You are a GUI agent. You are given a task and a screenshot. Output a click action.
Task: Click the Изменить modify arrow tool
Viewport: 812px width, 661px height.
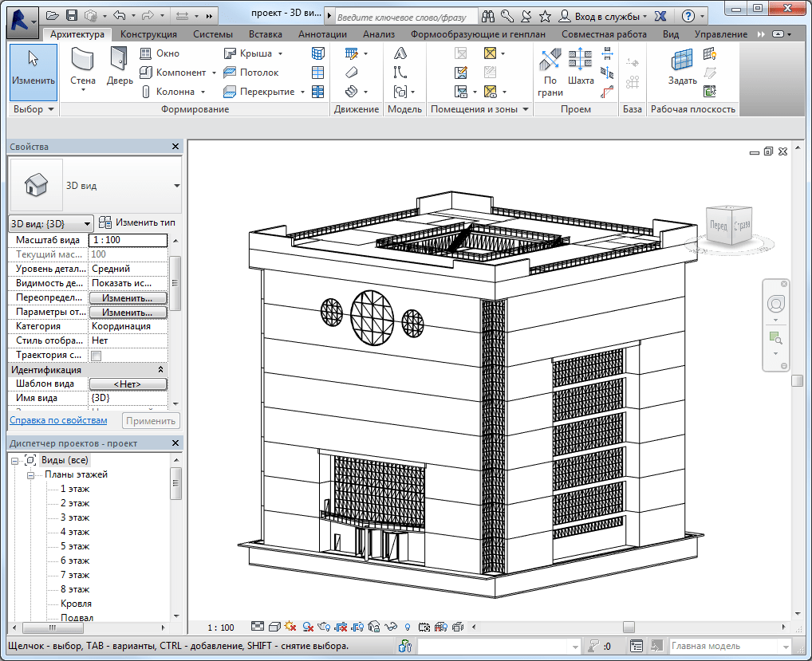coord(34,72)
